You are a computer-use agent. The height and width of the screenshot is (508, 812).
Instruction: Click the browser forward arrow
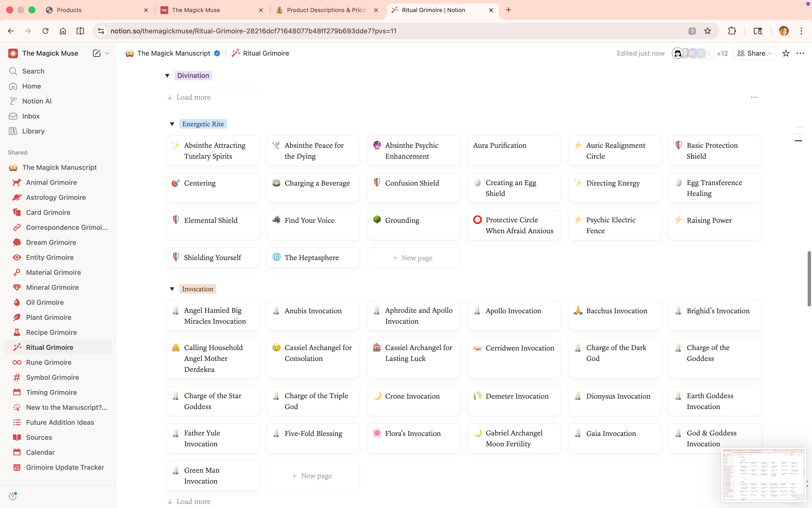coord(28,31)
